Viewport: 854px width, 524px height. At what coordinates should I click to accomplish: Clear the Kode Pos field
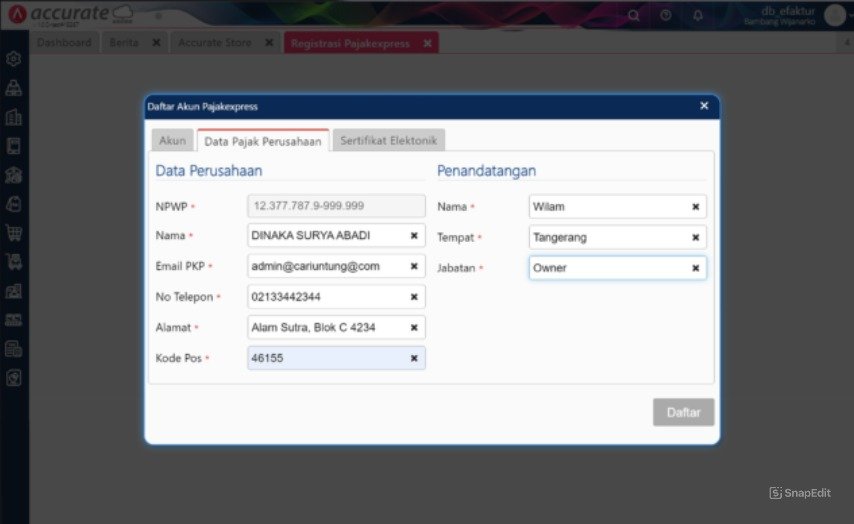point(414,358)
